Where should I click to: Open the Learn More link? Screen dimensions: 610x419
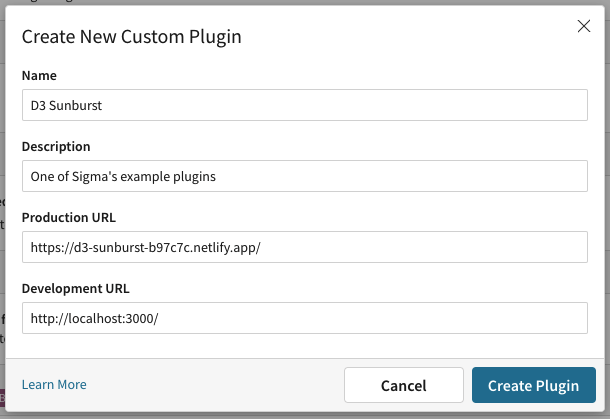(54, 384)
